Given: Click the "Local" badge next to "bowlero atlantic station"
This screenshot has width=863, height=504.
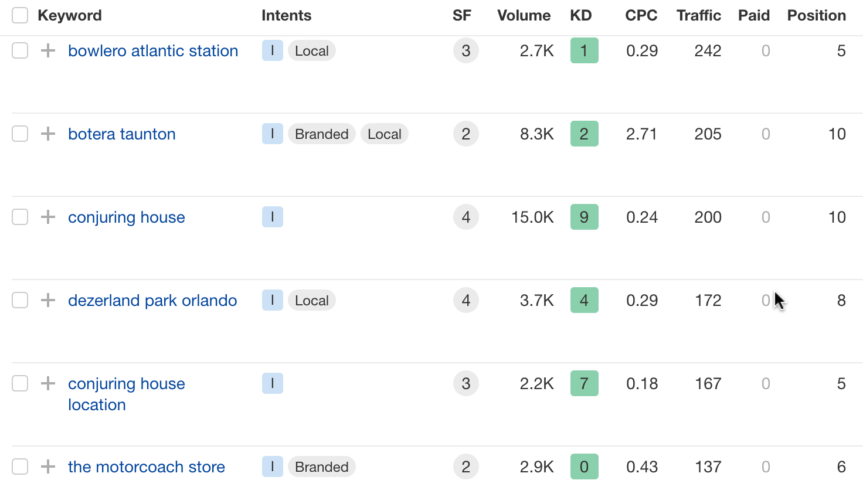Looking at the screenshot, I should coord(311,50).
